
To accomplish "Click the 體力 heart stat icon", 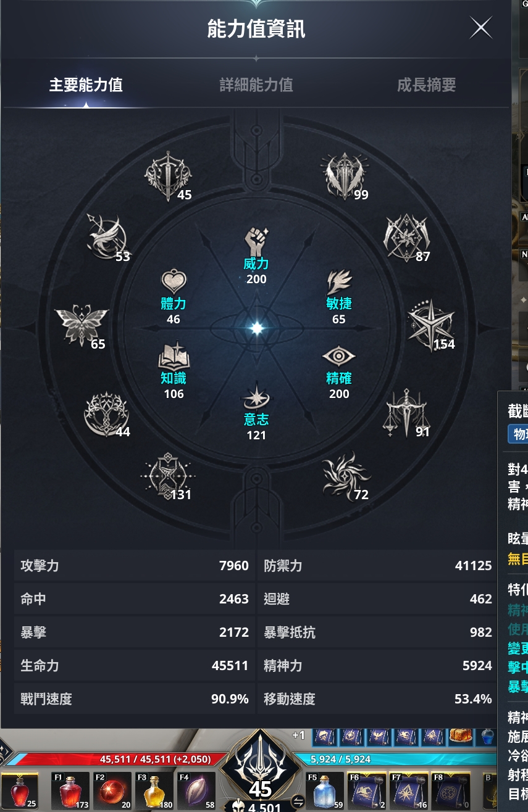I will [174, 282].
